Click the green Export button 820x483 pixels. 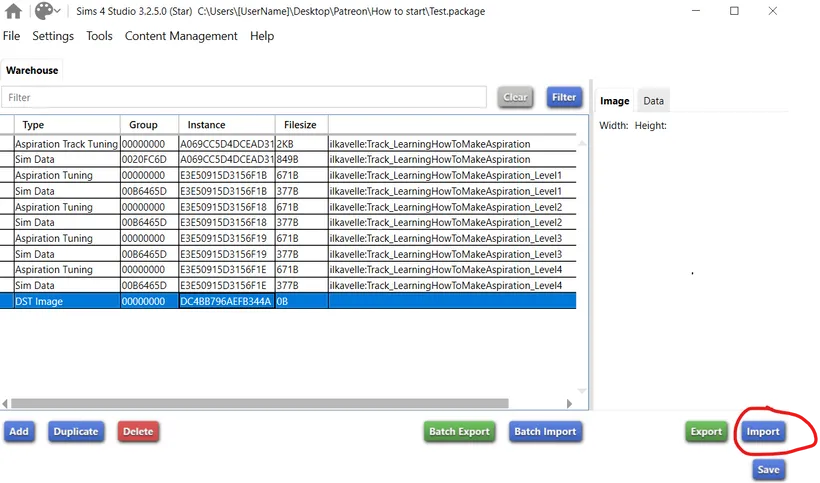coord(706,432)
